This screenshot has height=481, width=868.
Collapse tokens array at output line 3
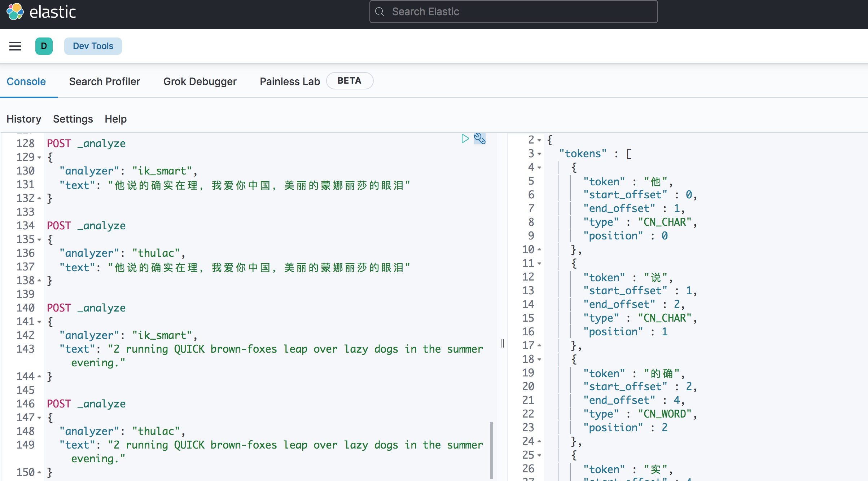click(539, 154)
